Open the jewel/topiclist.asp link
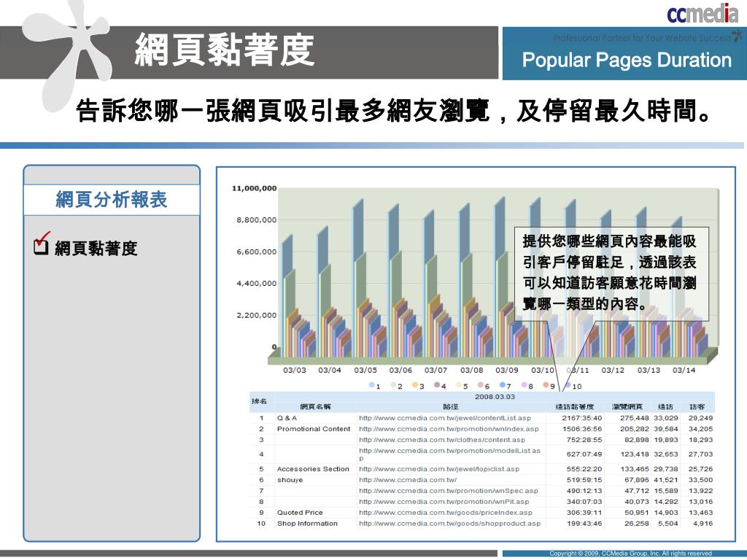This screenshot has height=560, width=747. pos(439,469)
